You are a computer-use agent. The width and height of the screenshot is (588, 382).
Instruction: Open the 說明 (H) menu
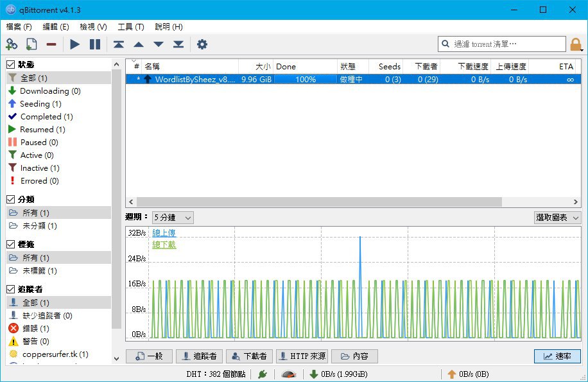[x=169, y=26]
